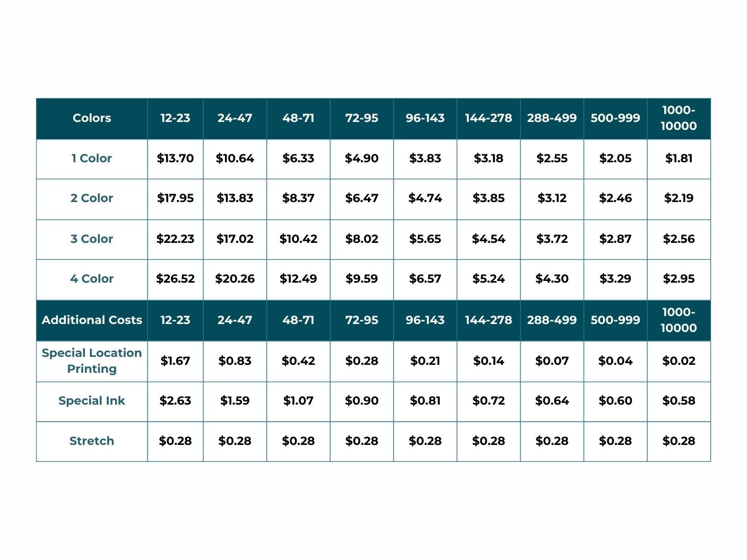Click the $0.58 special ink cost
The width and height of the screenshot is (747, 560).
point(679,401)
